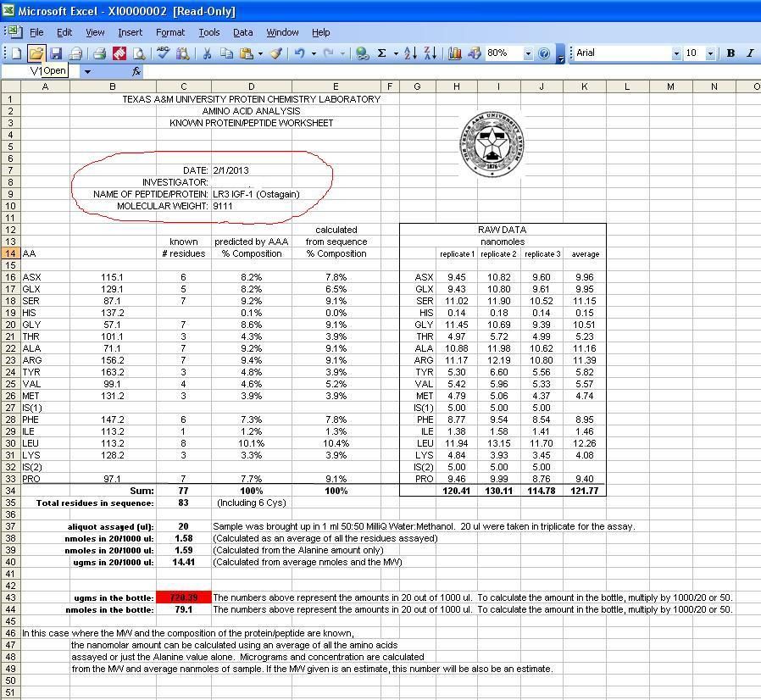761x700 pixels.
Task: Open the Paste options dropdown arrow
Action: click(261, 53)
